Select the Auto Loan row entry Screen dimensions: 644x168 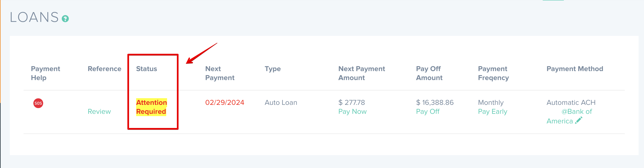tap(281, 102)
